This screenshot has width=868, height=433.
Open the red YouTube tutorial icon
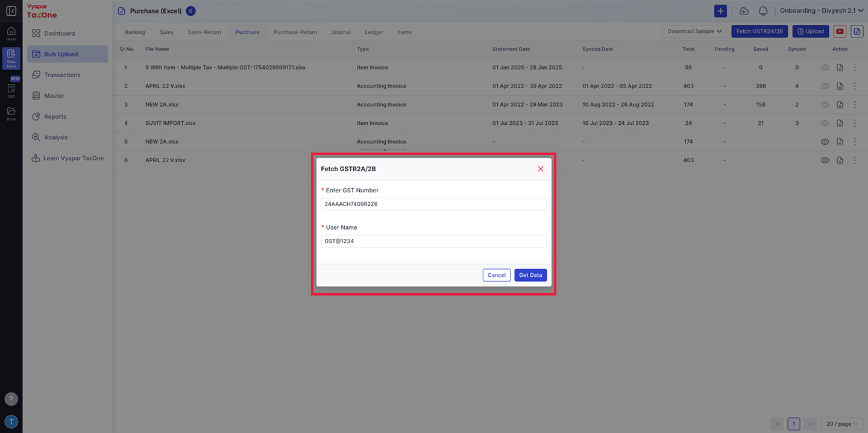click(x=840, y=31)
